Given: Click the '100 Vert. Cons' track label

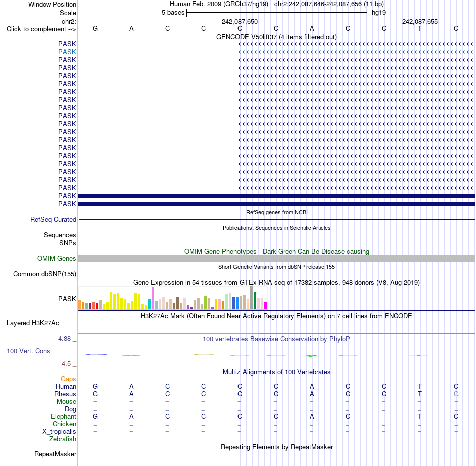Looking at the screenshot, I should point(28,351).
